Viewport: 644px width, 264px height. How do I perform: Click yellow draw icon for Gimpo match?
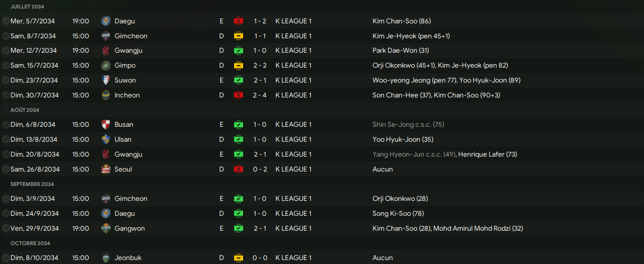click(x=239, y=65)
